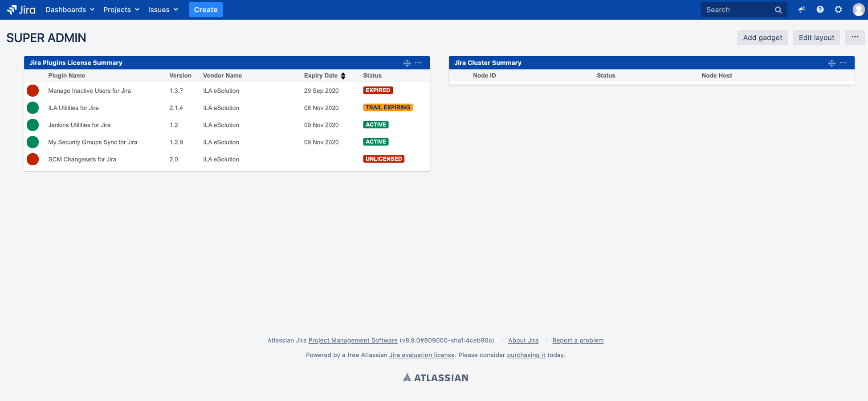Click Plugin Name column header
Image resolution: width=868 pixels, height=401 pixels.
[x=66, y=76]
